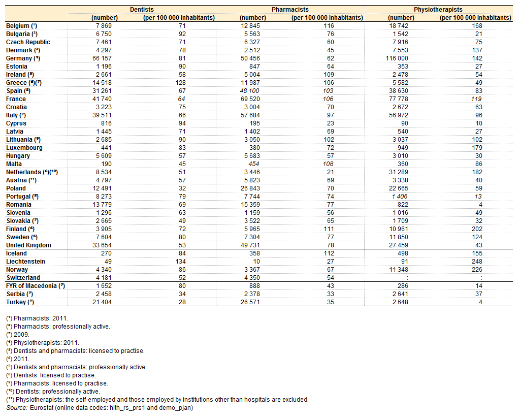Viewport: 519px width, 420px height.
Task: Click Liechtenstein's physiotherapist rate 248
Action: point(477,262)
